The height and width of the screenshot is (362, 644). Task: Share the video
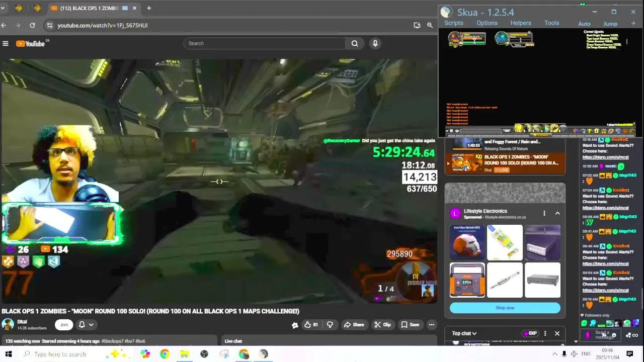(x=354, y=325)
